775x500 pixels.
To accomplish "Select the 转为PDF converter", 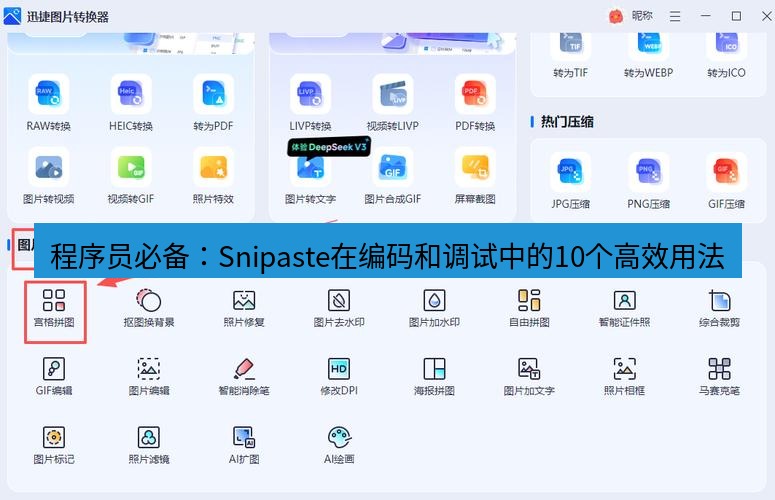I will point(214,103).
